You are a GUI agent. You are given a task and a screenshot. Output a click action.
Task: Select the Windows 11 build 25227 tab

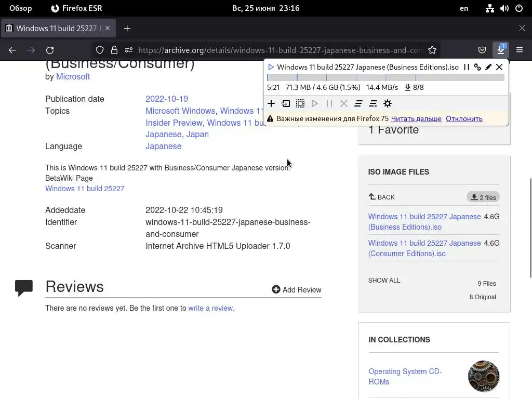58,28
